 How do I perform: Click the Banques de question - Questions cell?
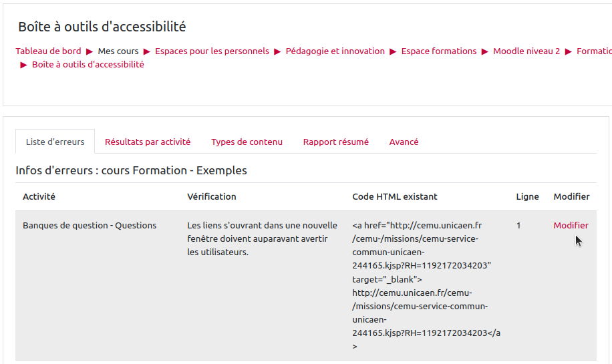point(90,226)
